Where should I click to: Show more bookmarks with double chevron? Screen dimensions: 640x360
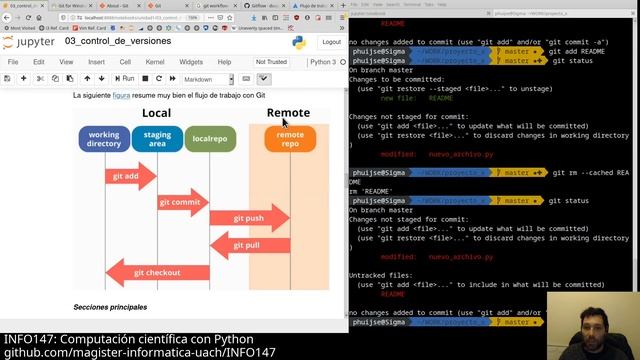[x=342, y=28]
